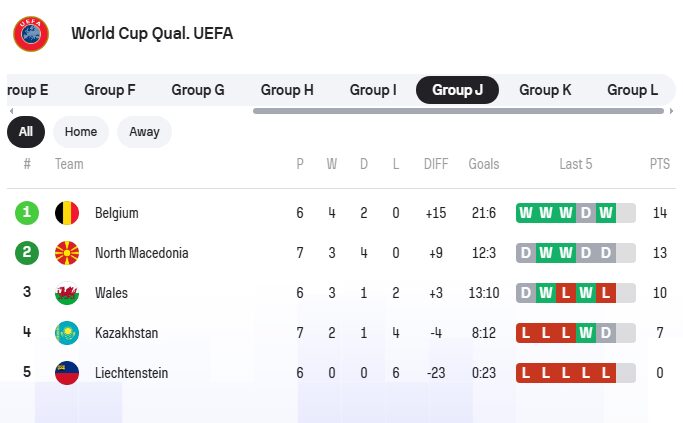Viewport: 683px width, 423px height.
Task: Open the Group K tab
Action: [545, 90]
